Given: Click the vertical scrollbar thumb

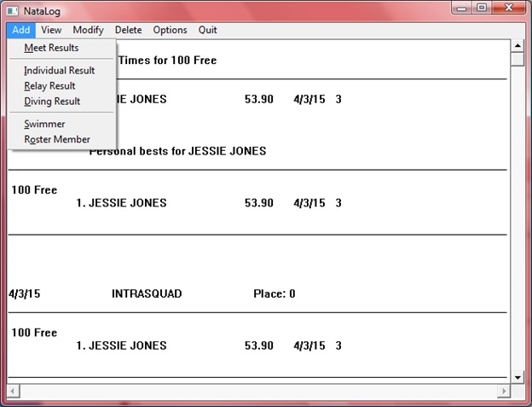Looking at the screenshot, I should [x=517, y=60].
